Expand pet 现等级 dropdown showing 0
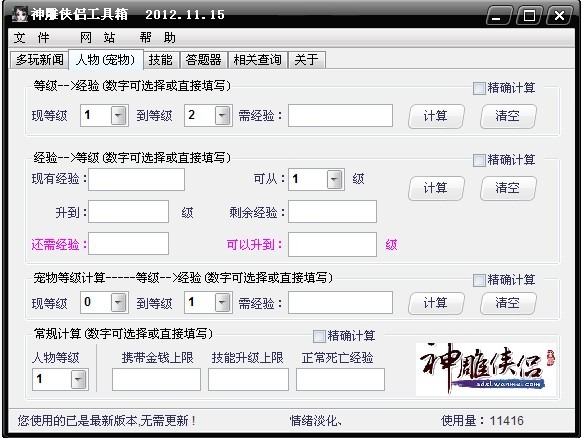Viewport: 583px width, 438px height. (x=119, y=303)
